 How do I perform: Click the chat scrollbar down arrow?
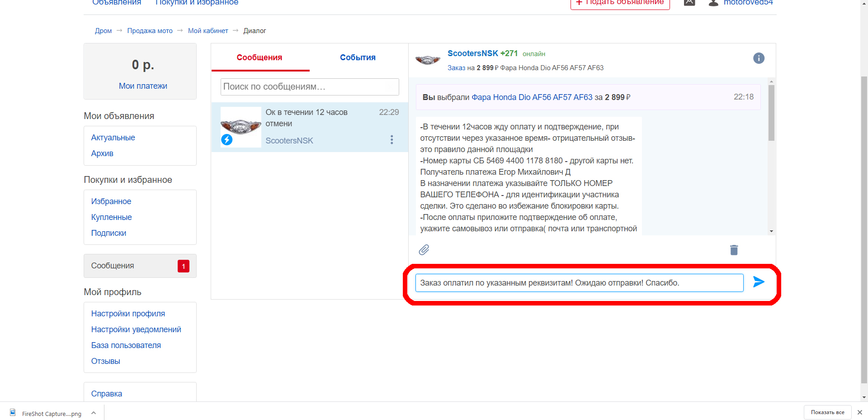click(x=771, y=231)
